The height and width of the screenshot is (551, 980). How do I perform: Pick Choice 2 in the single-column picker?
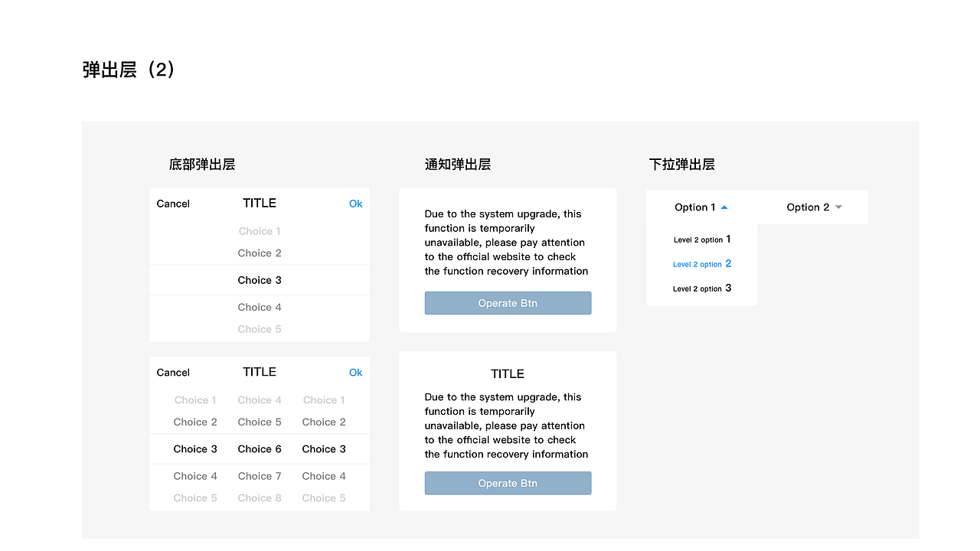[260, 253]
